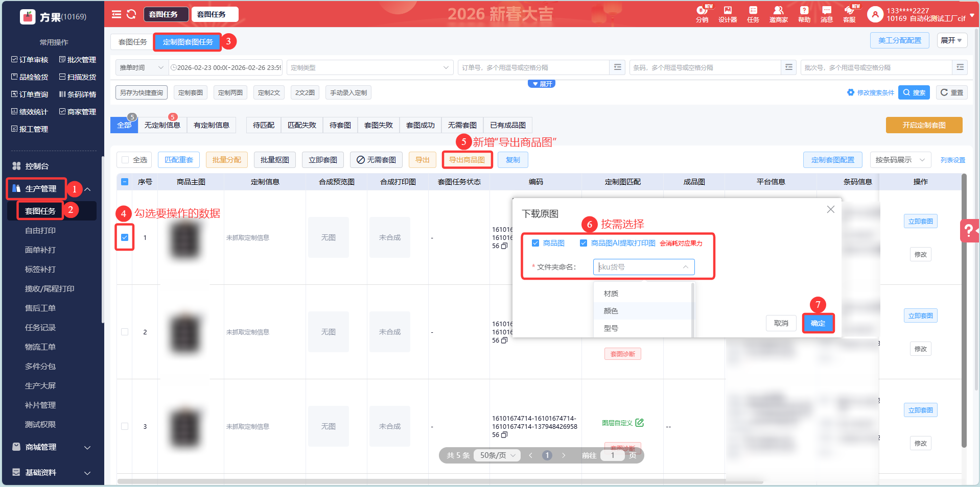Open the 消息 messages icon
This screenshot has width=980, height=487.
(827, 14)
